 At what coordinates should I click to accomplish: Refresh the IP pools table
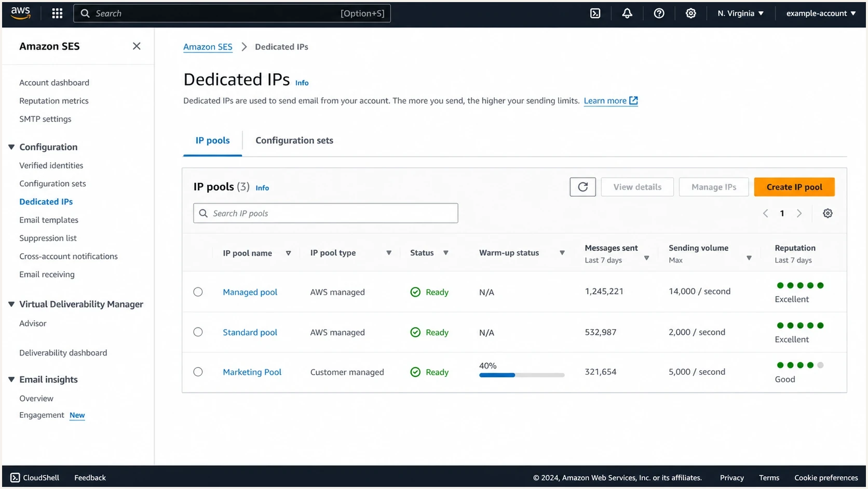(x=582, y=187)
